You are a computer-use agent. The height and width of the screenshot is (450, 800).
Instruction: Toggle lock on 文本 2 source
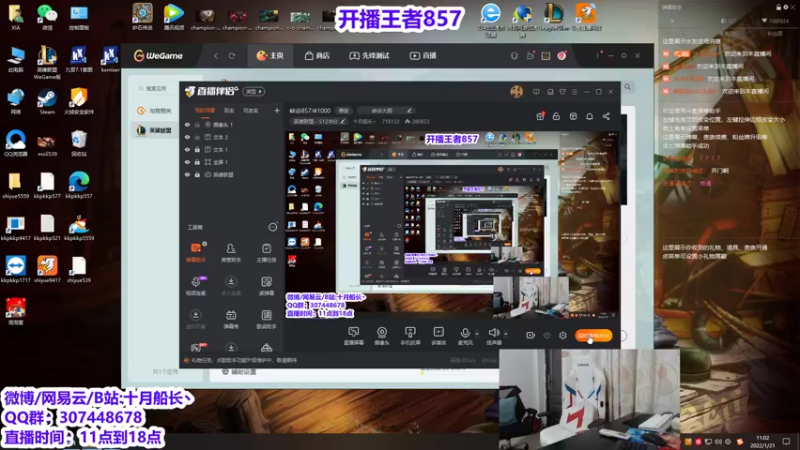point(197,137)
